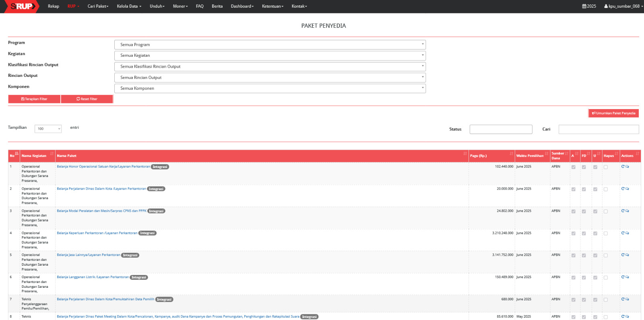Click the refresh icon in row 1 Actions

click(623, 166)
